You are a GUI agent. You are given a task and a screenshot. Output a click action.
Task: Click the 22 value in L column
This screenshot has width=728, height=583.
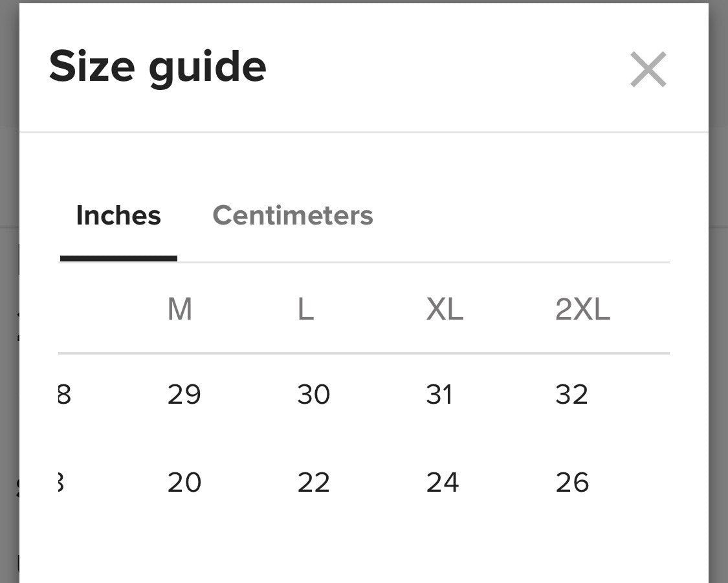tap(313, 483)
